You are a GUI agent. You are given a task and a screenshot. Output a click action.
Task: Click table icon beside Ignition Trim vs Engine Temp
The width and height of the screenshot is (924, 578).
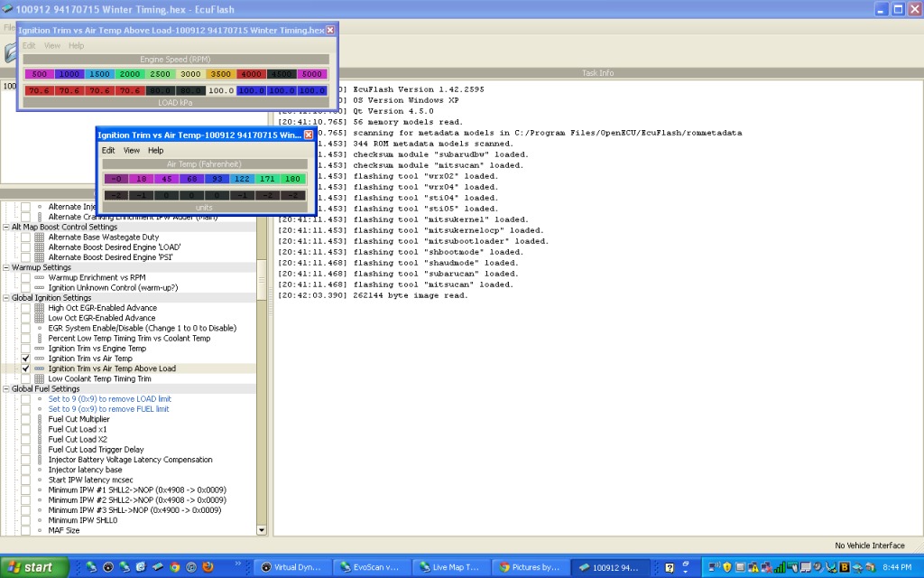click(40, 348)
